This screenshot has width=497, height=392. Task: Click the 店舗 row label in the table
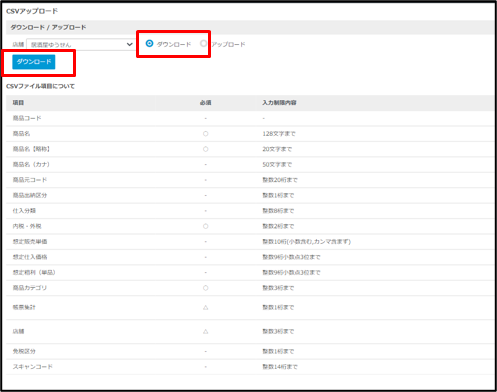(18, 331)
